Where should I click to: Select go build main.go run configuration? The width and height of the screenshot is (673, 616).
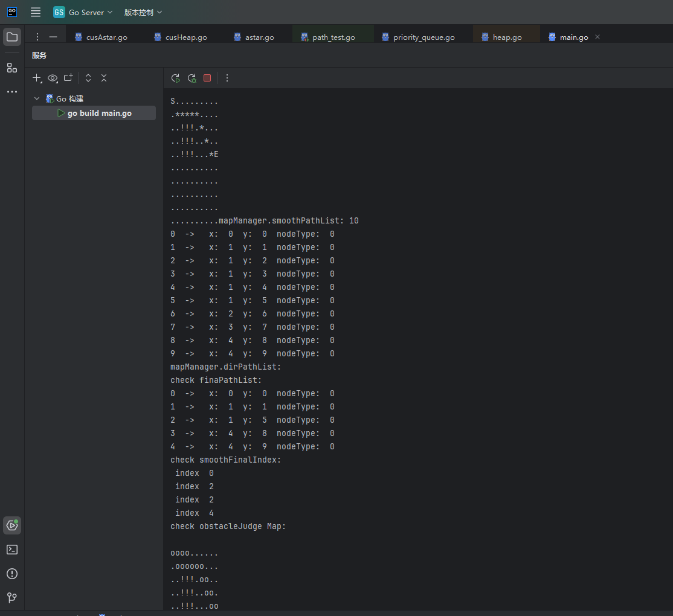[94, 114]
